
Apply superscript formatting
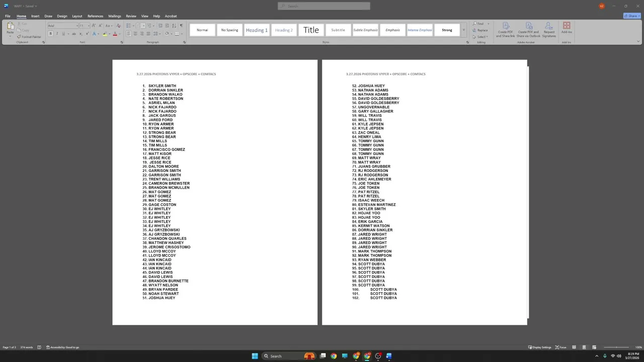pyautogui.click(x=87, y=34)
